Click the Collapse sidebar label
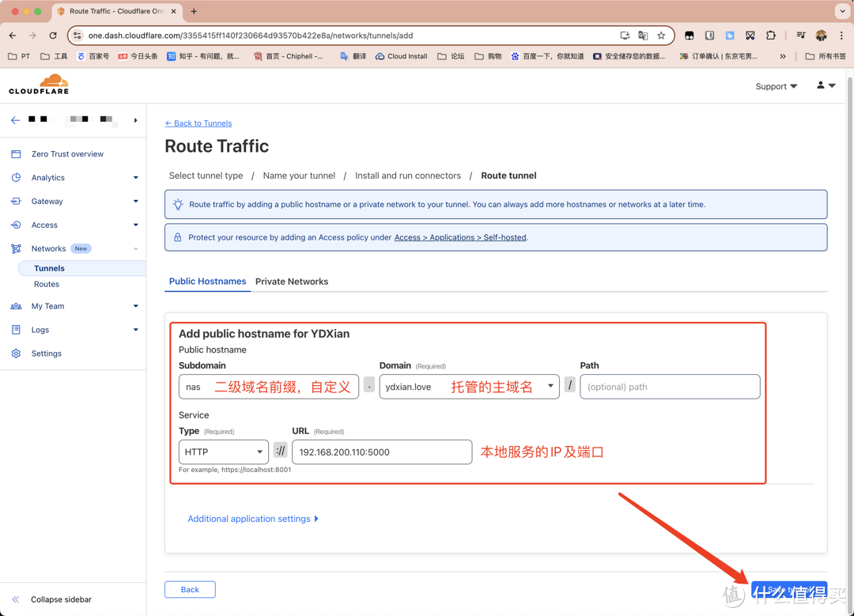Screen dimensions: 854x616 pos(61,599)
